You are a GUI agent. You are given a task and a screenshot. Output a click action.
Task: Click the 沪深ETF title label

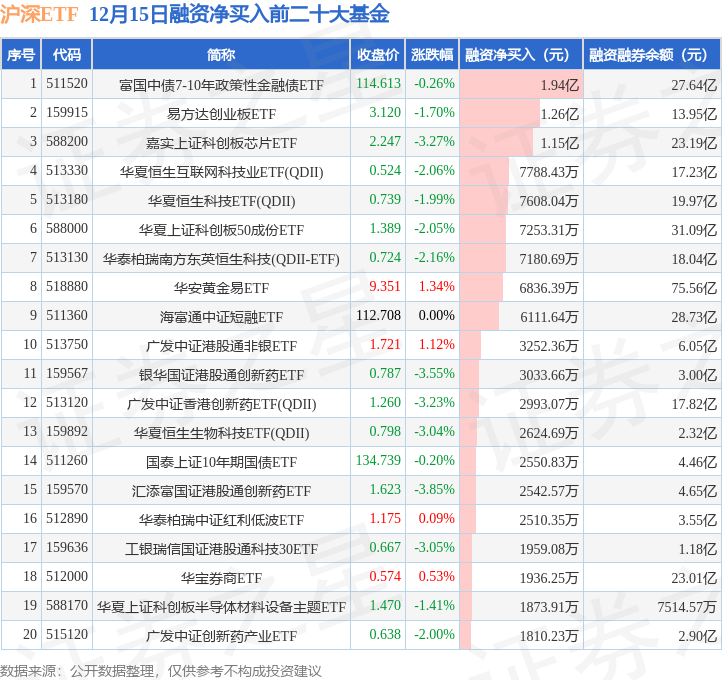(40, 14)
